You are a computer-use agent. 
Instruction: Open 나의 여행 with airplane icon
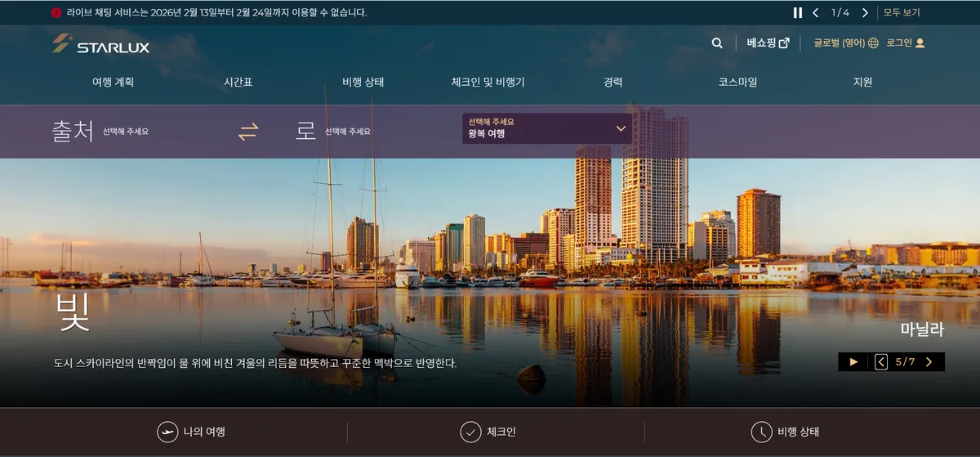point(191,432)
